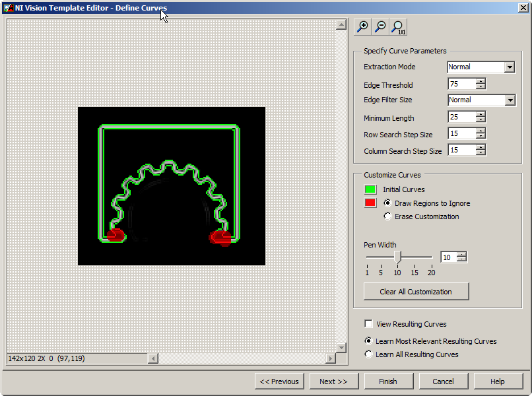Click the Zoom Out magnifier icon

pyautogui.click(x=380, y=27)
